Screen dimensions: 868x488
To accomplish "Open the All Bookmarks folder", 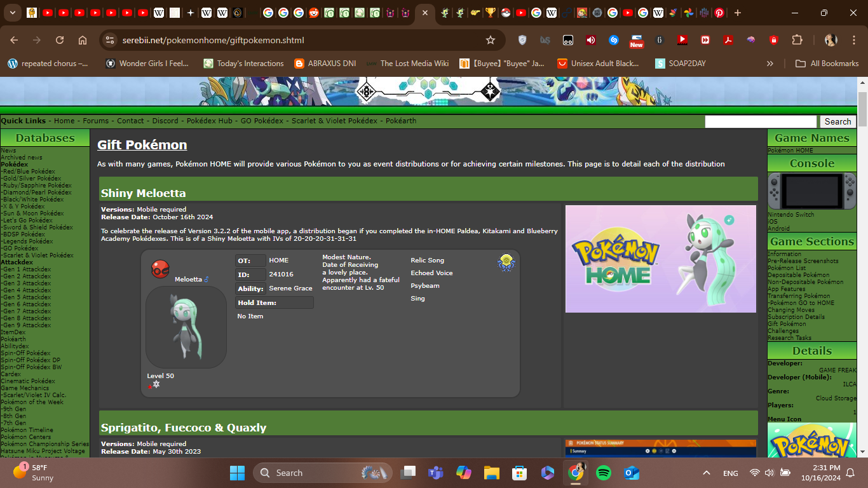I will 827,64.
